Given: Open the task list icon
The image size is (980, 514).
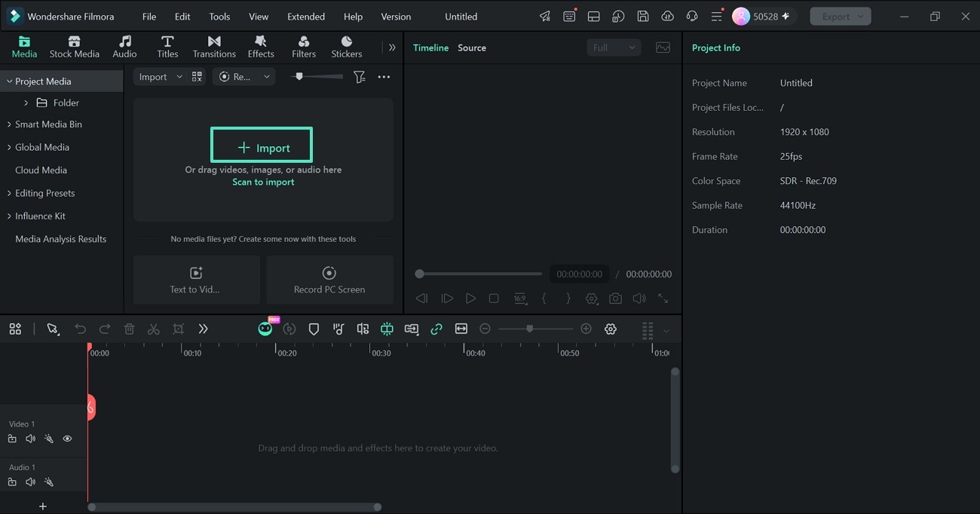Looking at the screenshot, I should click(716, 17).
